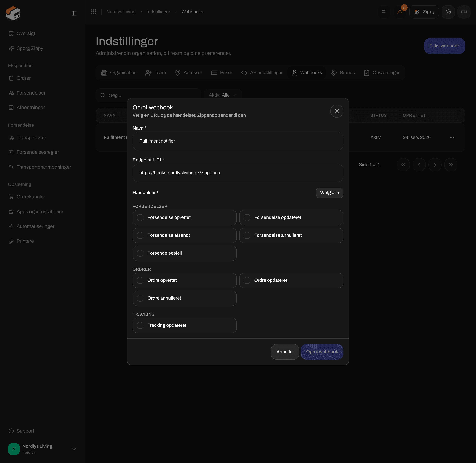
Task: Expand the Nordlys Living organisation switcher
Action: tap(42, 449)
